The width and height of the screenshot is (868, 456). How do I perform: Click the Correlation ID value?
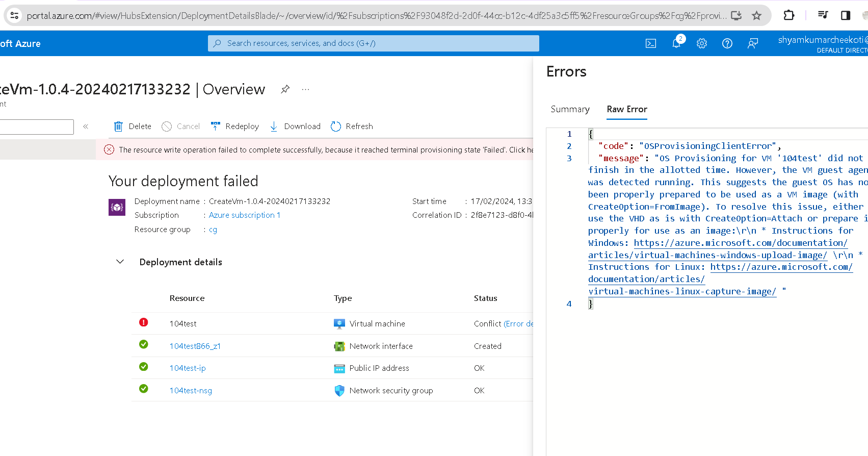pos(502,215)
